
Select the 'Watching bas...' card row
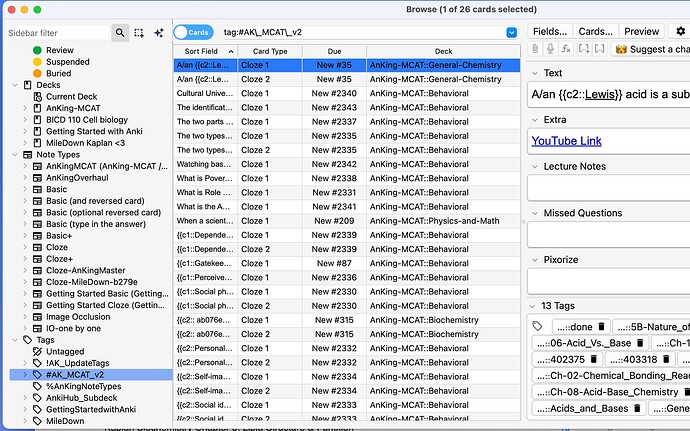[x=347, y=164]
